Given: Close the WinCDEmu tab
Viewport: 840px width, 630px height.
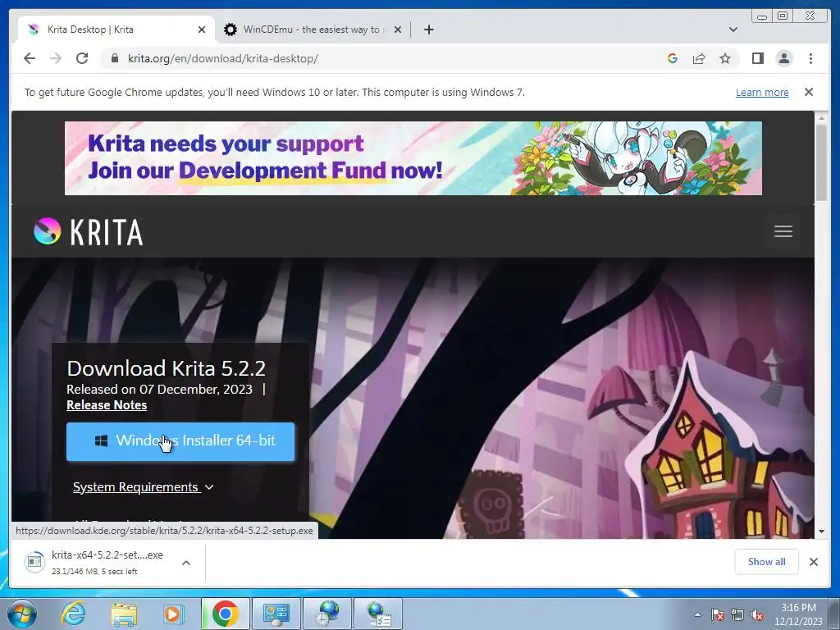Looking at the screenshot, I should [x=398, y=30].
